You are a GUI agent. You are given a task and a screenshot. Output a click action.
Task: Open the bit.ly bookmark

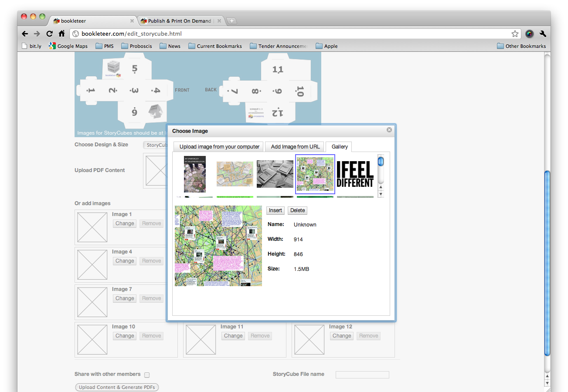click(31, 46)
